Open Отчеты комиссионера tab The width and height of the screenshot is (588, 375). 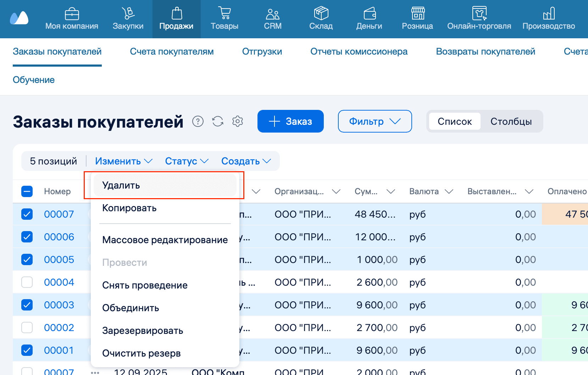359,52
